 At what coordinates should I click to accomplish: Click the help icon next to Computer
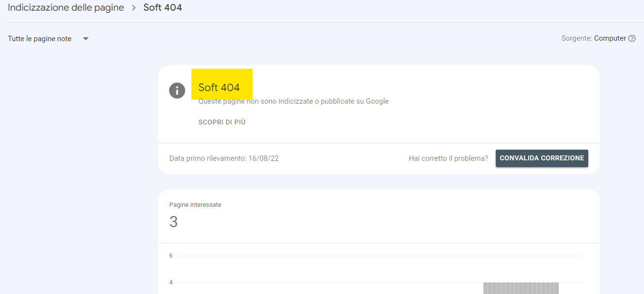tap(632, 39)
